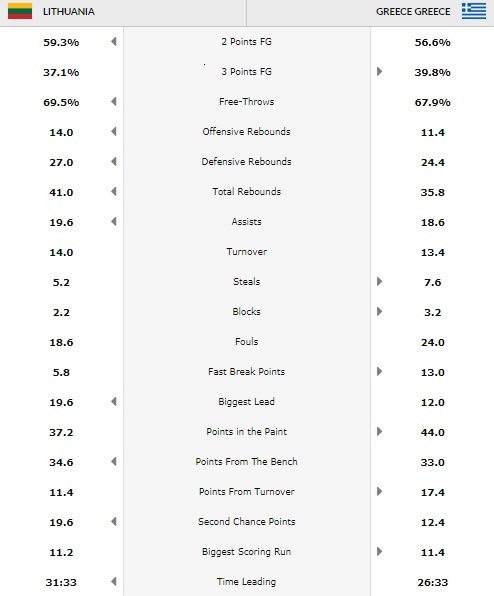Click the left arrow beside 2 Points FG
This screenshot has width=494, height=596.
[x=114, y=41]
